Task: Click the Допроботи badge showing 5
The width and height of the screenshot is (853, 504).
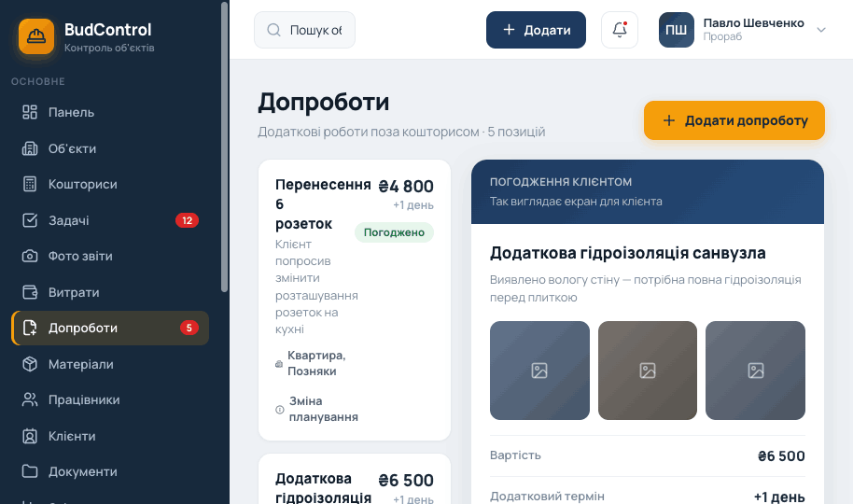Action: pos(189,328)
